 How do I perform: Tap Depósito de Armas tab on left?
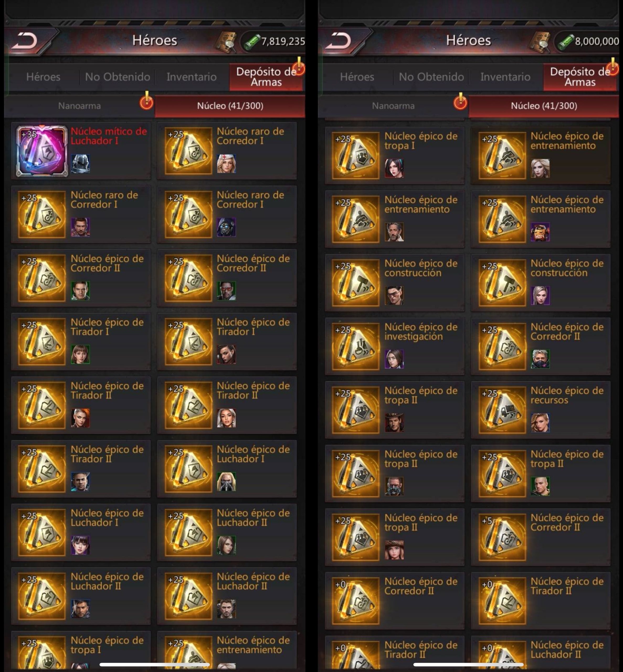[266, 77]
